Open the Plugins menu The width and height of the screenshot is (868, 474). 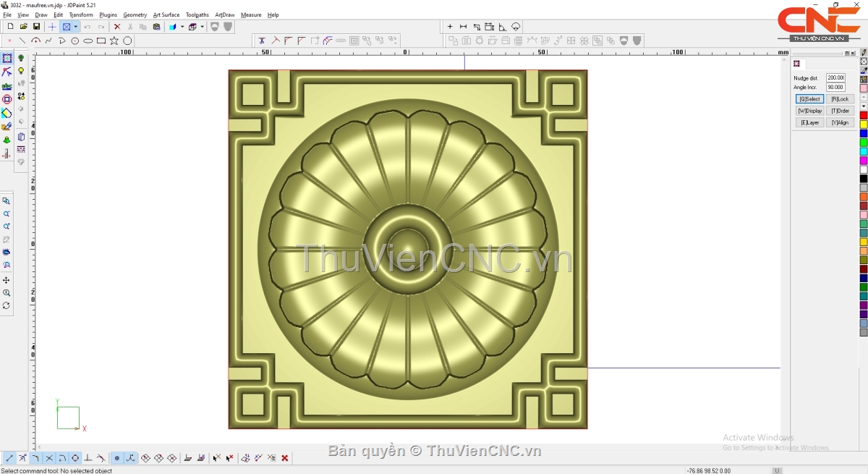point(108,14)
